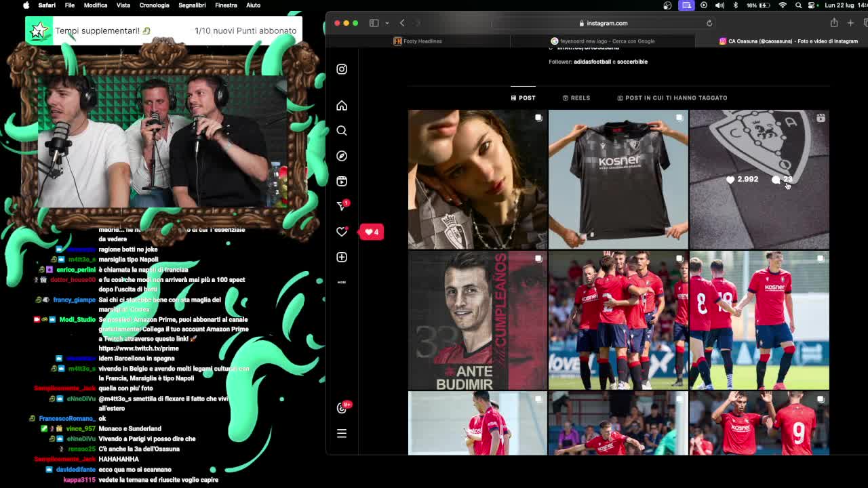868x488 pixels.
Task: Open the Apple menu
Action: 26,5
